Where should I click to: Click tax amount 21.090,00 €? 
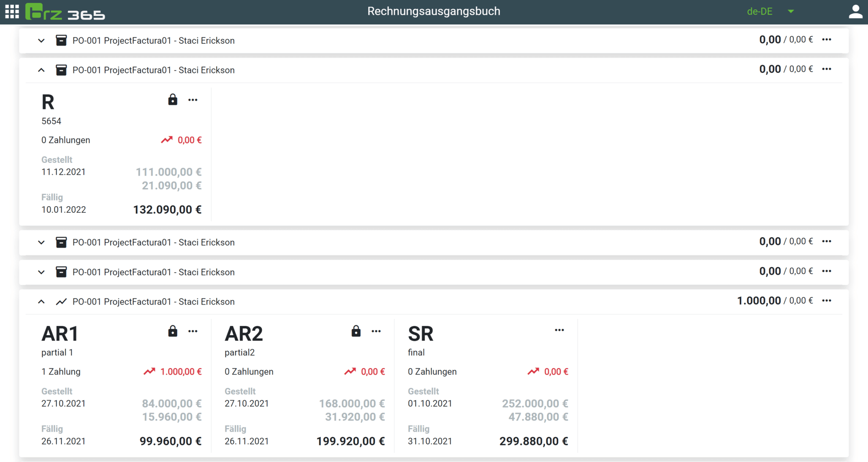point(171,186)
